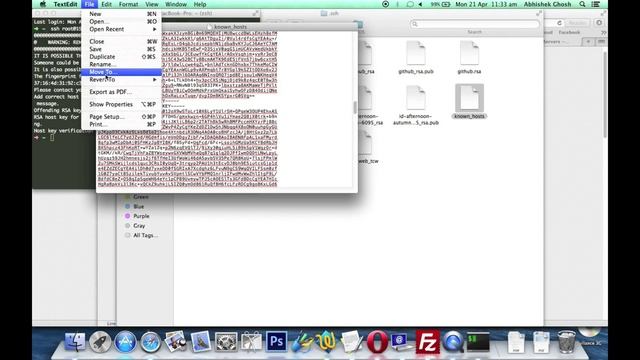Expand the Open Recent submenu
The width and height of the screenshot is (640, 360).
[x=122, y=29]
